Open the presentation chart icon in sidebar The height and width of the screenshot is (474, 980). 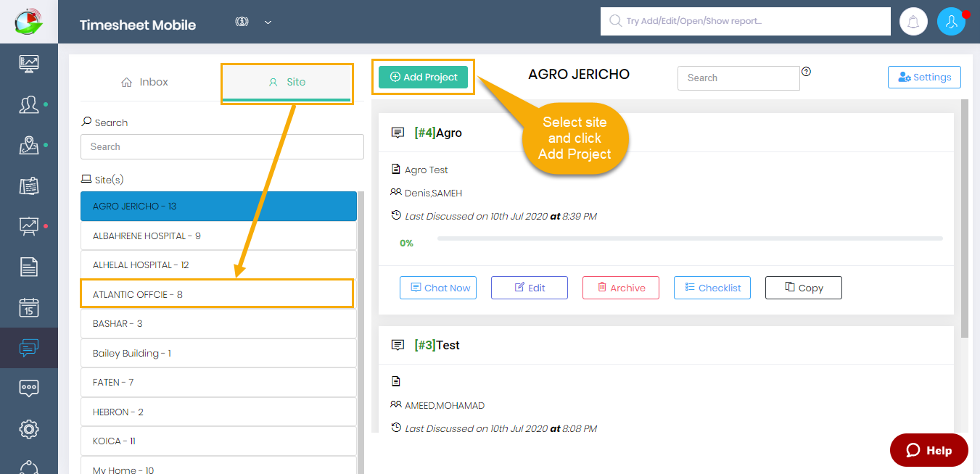[29, 227]
